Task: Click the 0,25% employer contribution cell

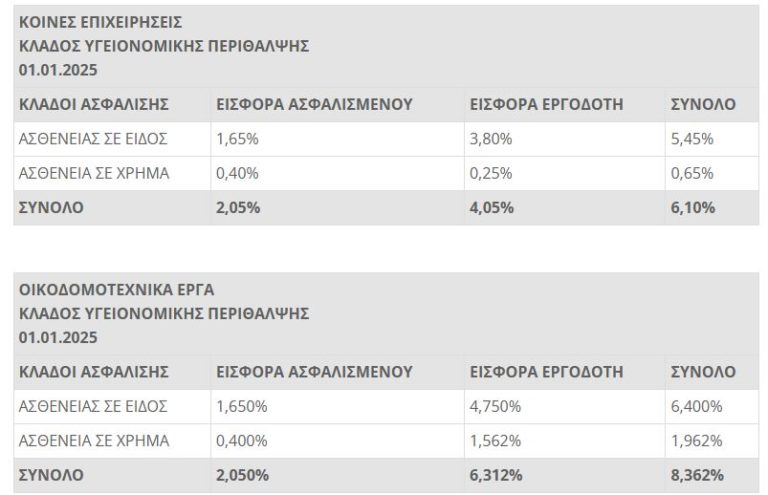Action: coord(490,173)
